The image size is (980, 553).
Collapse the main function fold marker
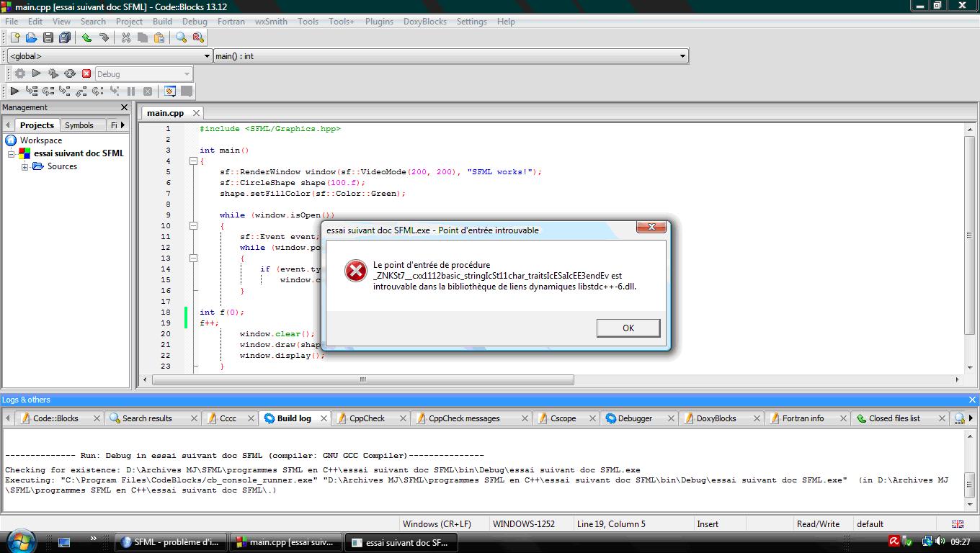pyautogui.click(x=192, y=161)
